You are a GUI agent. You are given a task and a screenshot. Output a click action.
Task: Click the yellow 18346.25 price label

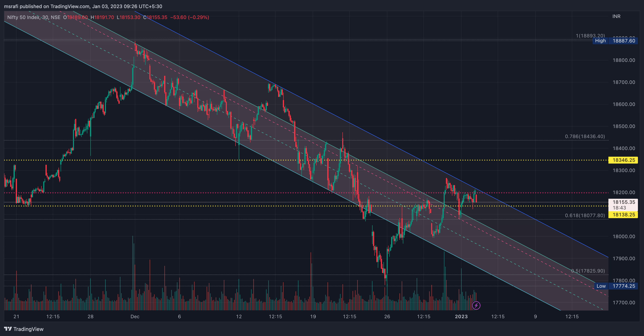point(623,160)
